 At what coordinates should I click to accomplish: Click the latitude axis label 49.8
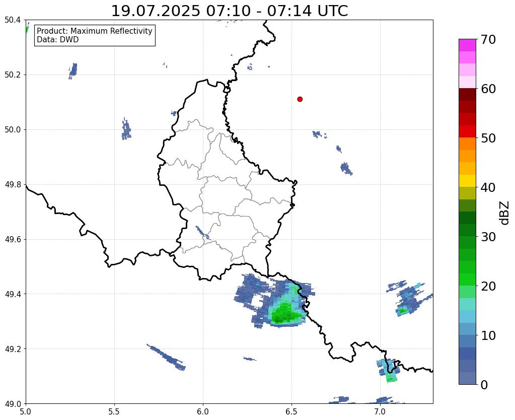[13, 185]
